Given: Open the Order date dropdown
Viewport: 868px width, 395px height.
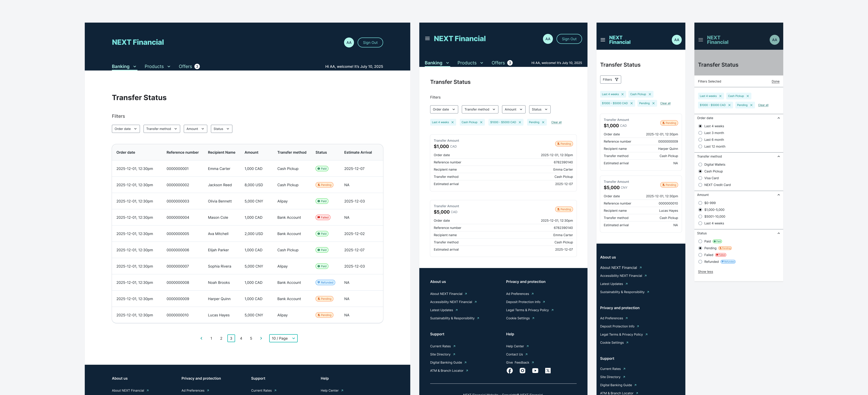Looking at the screenshot, I should point(126,129).
